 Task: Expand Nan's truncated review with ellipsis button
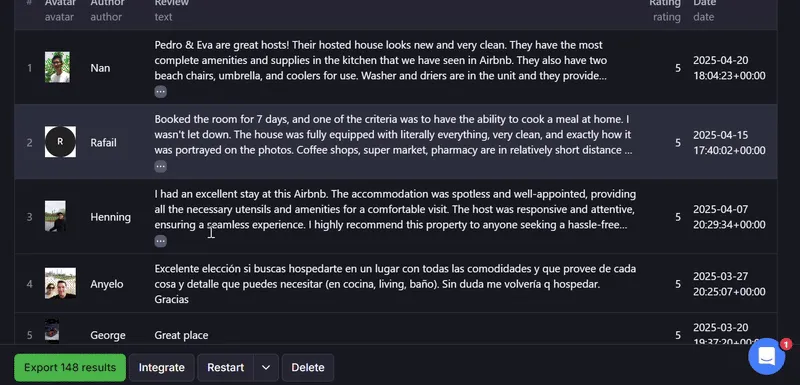click(x=160, y=92)
